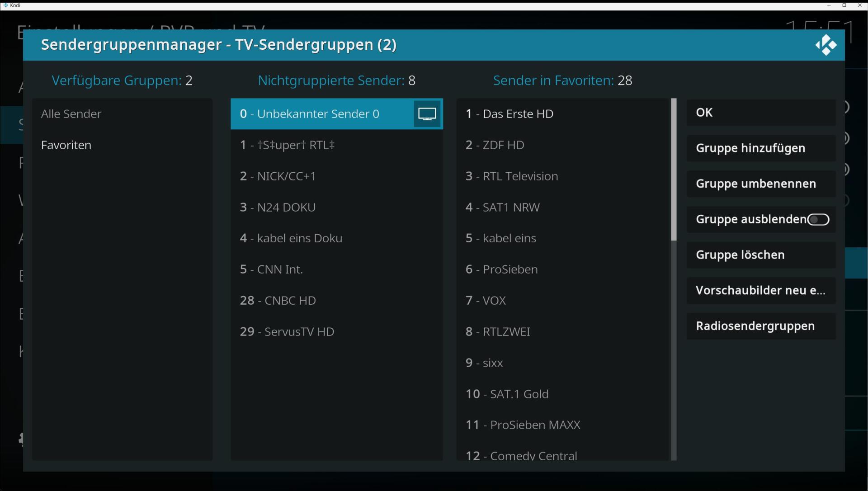Click the TV icon on Unbekannter Sender 0
This screenshot has height=491, width=868.
pyautogui.click(x=427, y=114)
